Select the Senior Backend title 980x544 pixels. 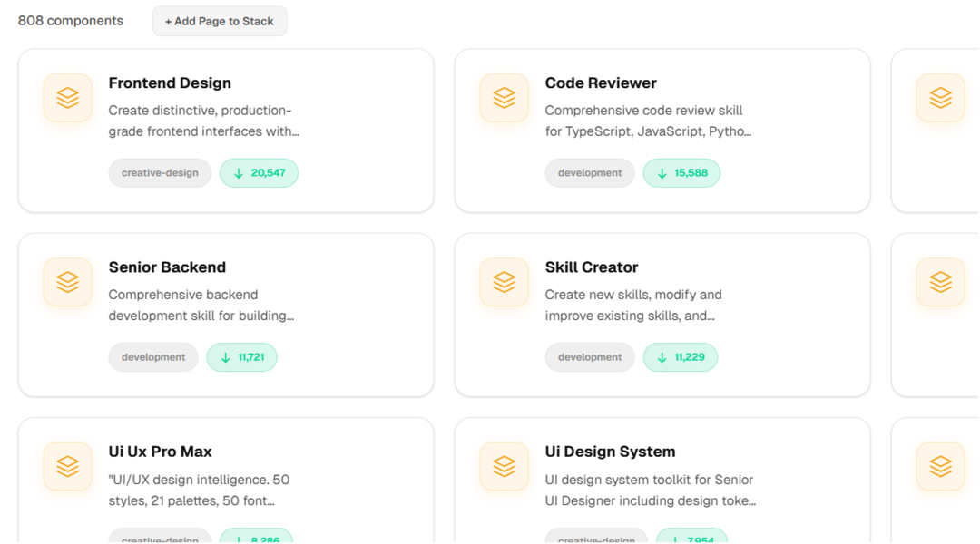pos(167,267)
